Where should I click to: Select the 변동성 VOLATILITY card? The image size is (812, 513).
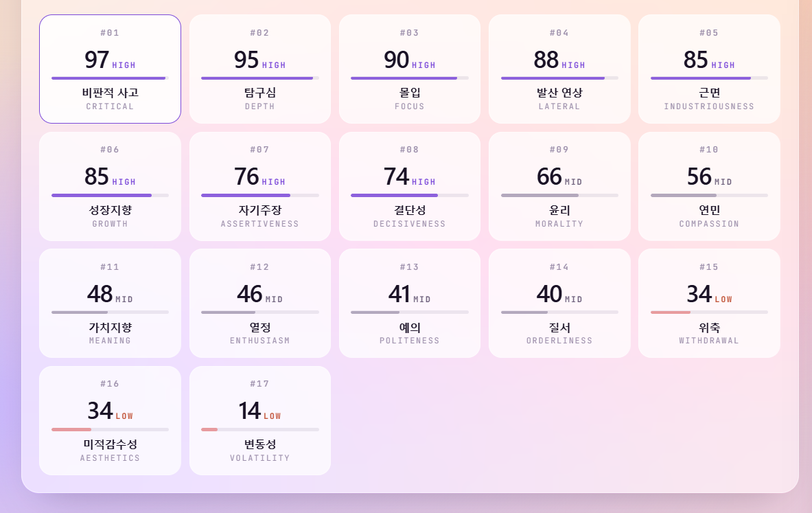tap(260, 421)
